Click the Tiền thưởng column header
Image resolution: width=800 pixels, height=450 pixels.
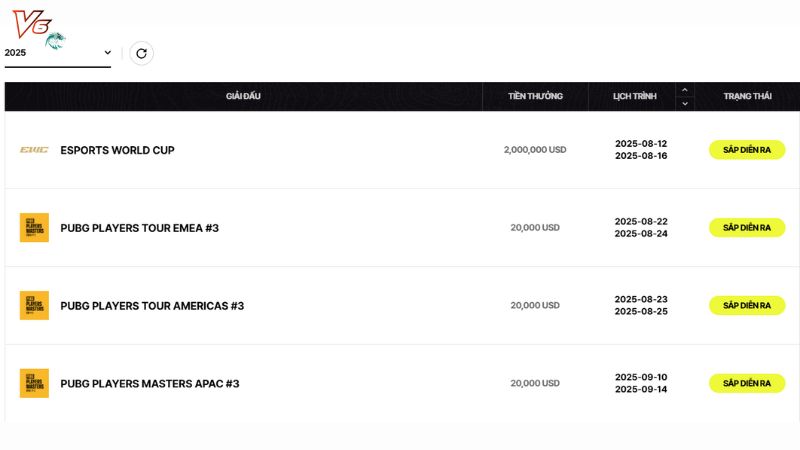pos(535,96)
